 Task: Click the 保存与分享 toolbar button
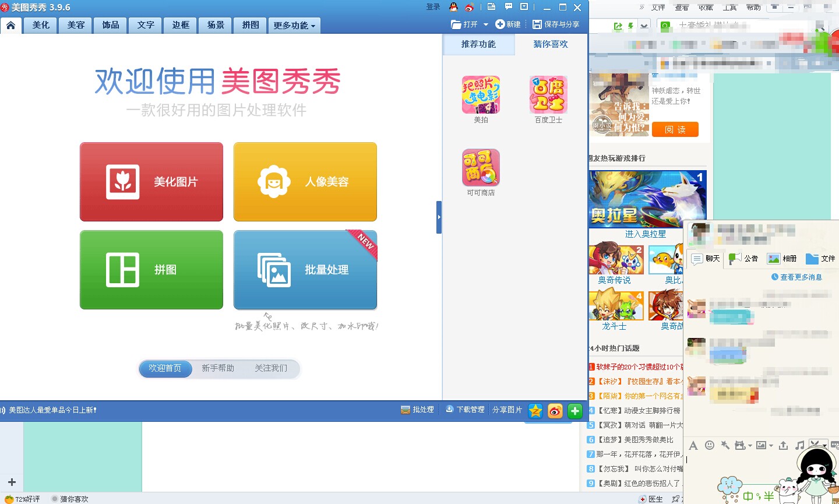point(556,24)
